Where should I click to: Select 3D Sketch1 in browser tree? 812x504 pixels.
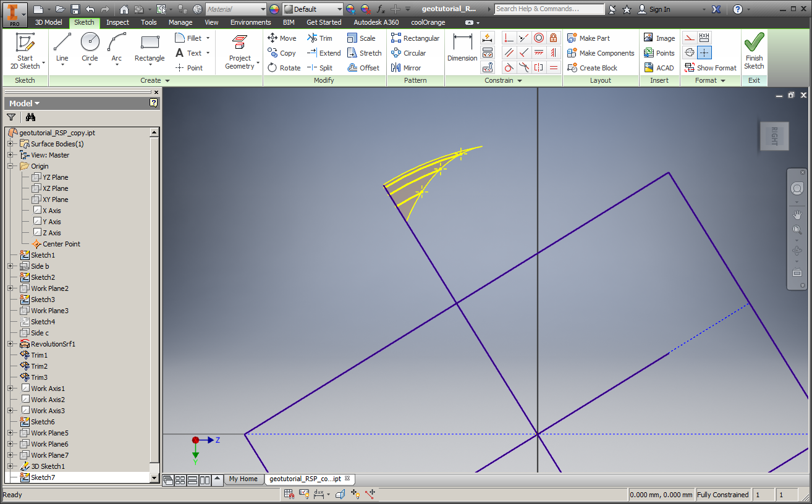point(48,466)
